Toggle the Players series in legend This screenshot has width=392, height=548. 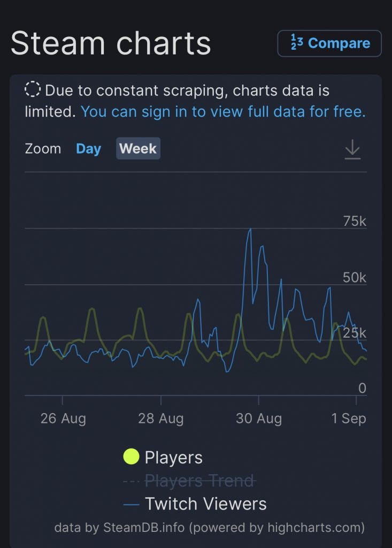tap(173, 458)
